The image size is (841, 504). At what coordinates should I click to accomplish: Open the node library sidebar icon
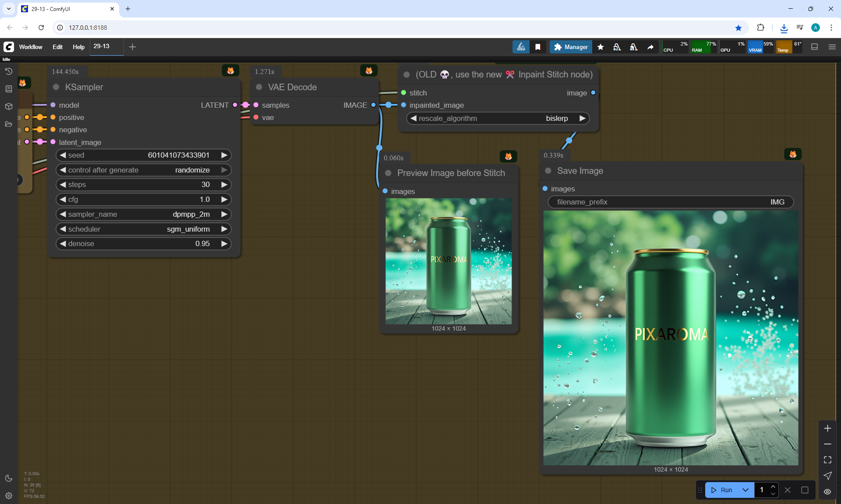point(8,89)
